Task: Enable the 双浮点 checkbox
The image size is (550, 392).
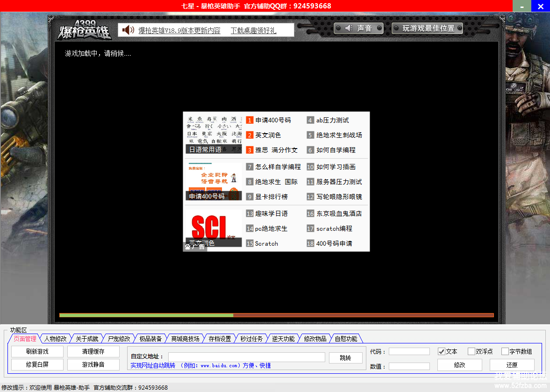Action: pyautogui.click(x=471, y=351)
